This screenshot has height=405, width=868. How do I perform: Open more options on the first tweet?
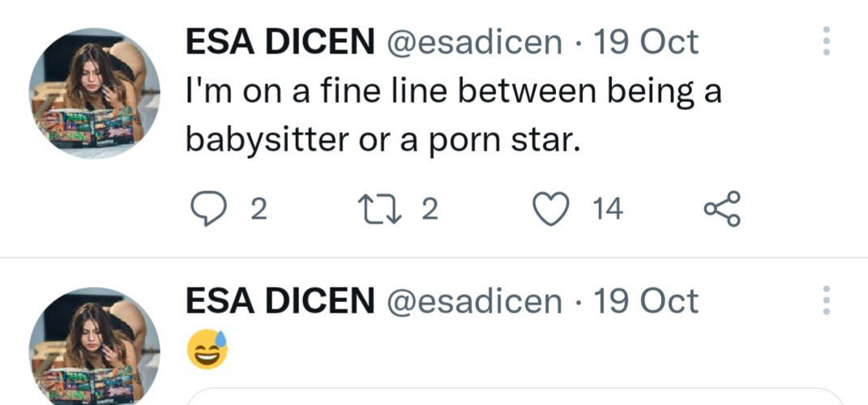coord(826,41)
